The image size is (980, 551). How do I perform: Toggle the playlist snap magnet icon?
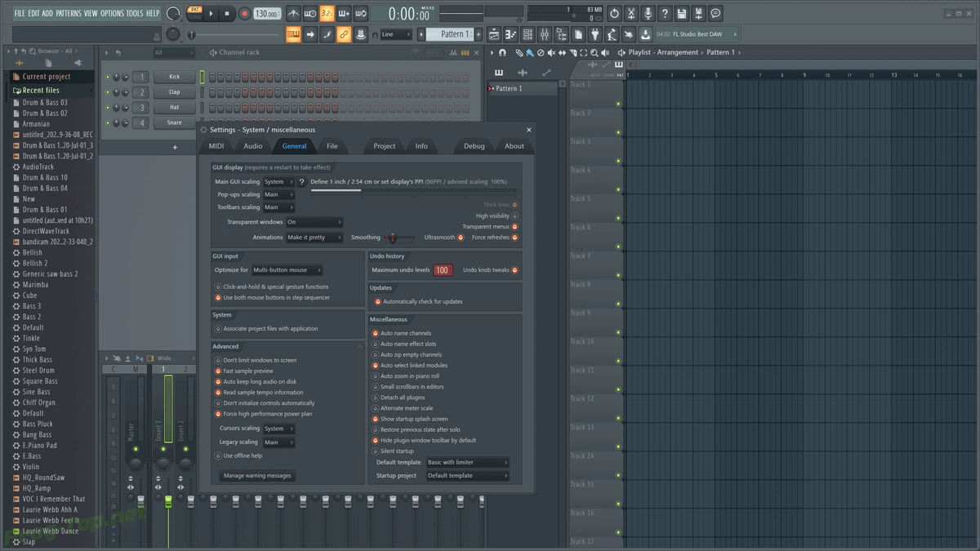pos(502,52)
